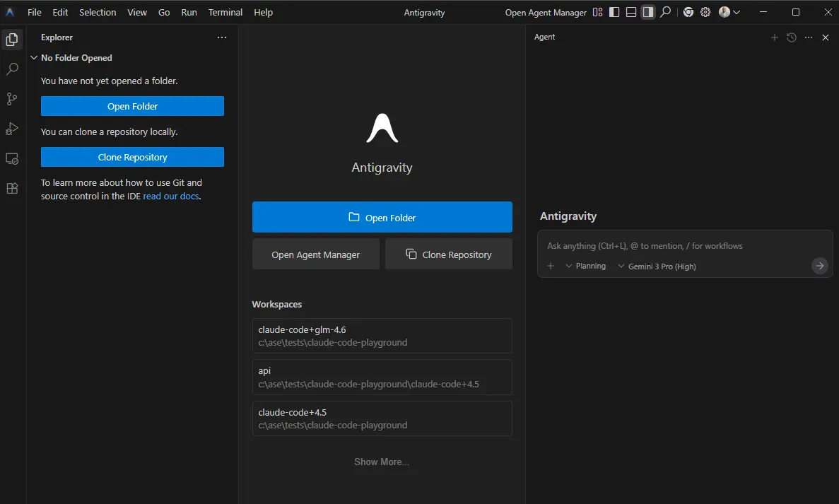Click the Antigravity title in the title bar

424,12
